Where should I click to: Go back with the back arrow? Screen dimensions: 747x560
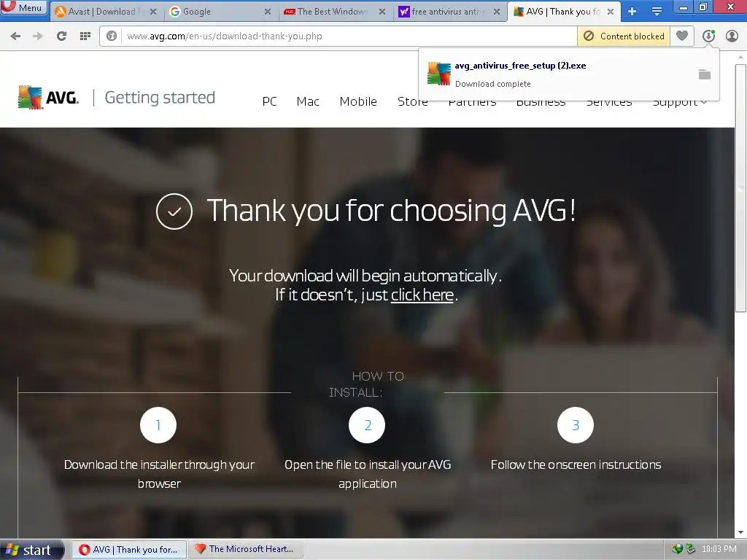pyautogui.click(x=15, y=36)
